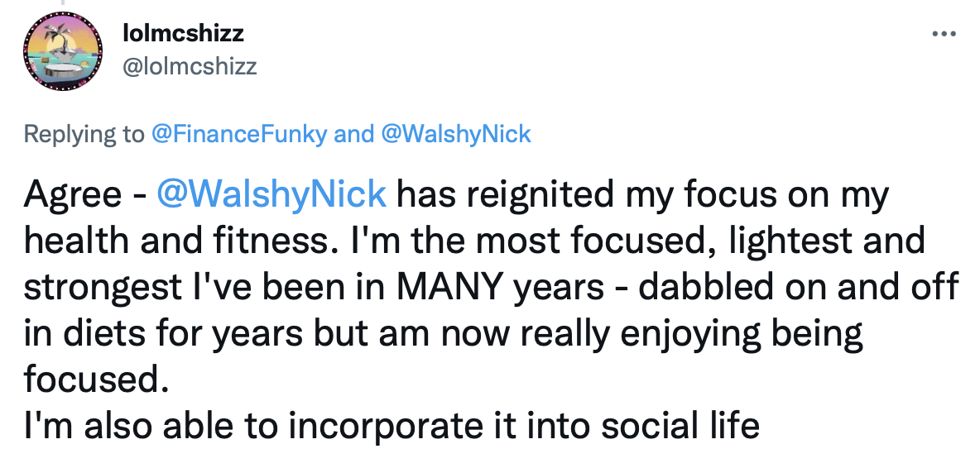The width and height of the screenshot is (980, 468).
Task: Open @FinanceFunky in the Replying to line
Action: click(238, 134)
